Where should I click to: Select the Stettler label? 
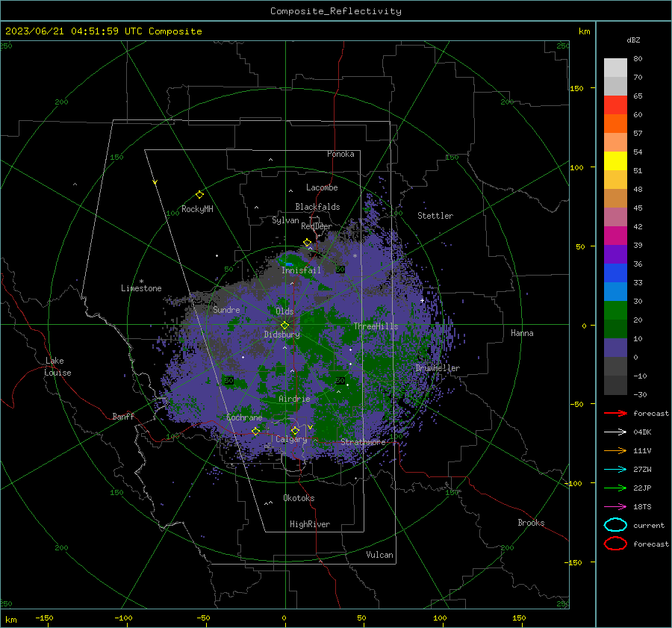tap(435, 216)
